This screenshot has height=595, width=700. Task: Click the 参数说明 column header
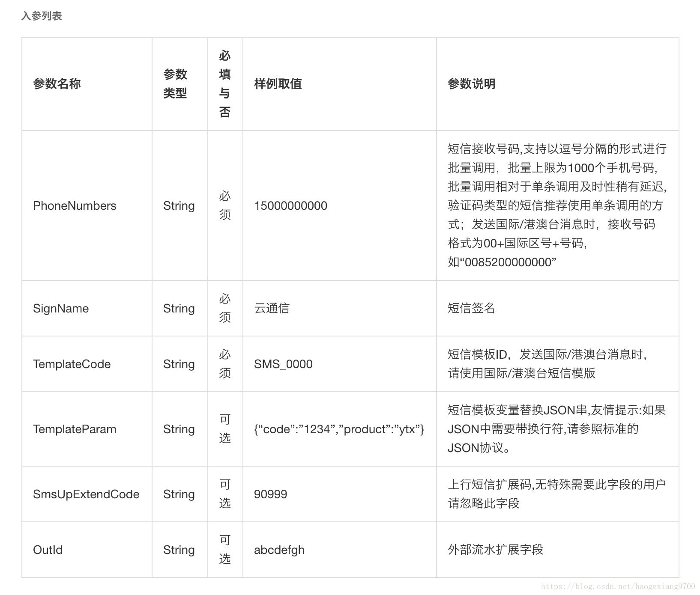click(x=471, y=84)
